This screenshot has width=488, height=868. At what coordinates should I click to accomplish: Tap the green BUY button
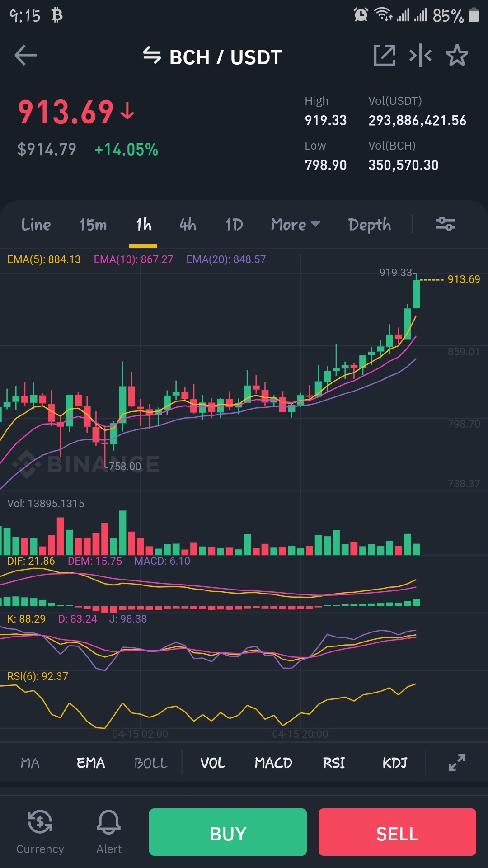(x=228, y=832)
